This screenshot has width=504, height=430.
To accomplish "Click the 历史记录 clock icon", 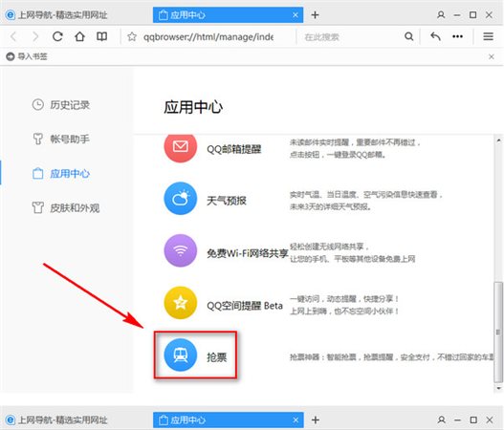I will point(38,105).
